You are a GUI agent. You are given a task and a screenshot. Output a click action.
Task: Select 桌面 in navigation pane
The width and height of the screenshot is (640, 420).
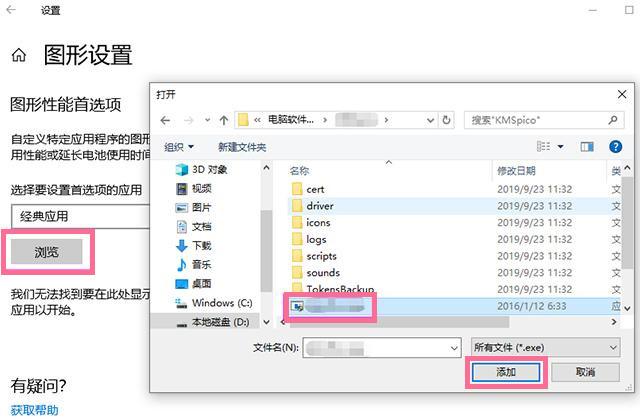[x=193, y=283]
